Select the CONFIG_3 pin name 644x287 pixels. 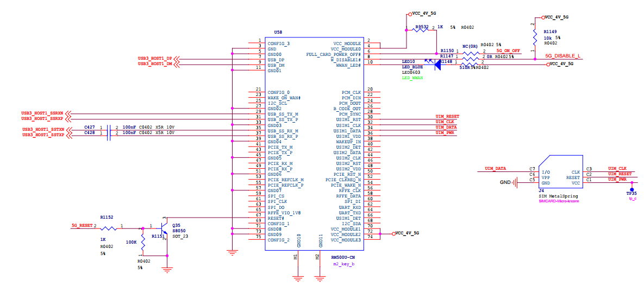(x=278, y=43)
